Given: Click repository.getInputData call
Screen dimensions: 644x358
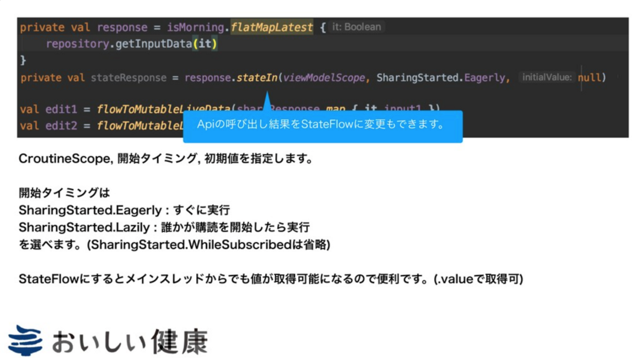Looking at the screenshot, I should pyautogui.click(x=131, y=44).
